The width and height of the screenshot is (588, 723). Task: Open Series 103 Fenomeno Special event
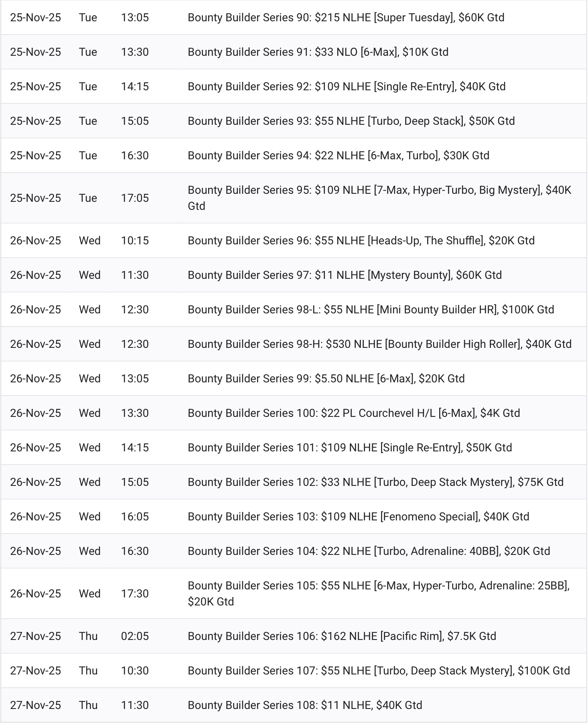[358, 517]
